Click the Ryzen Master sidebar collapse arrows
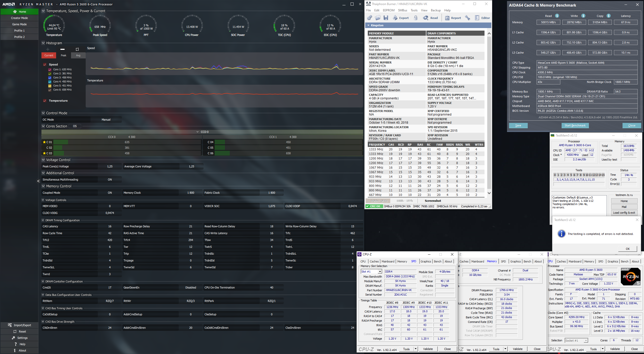This screenshot has width=644, height=354. (38, 181)
